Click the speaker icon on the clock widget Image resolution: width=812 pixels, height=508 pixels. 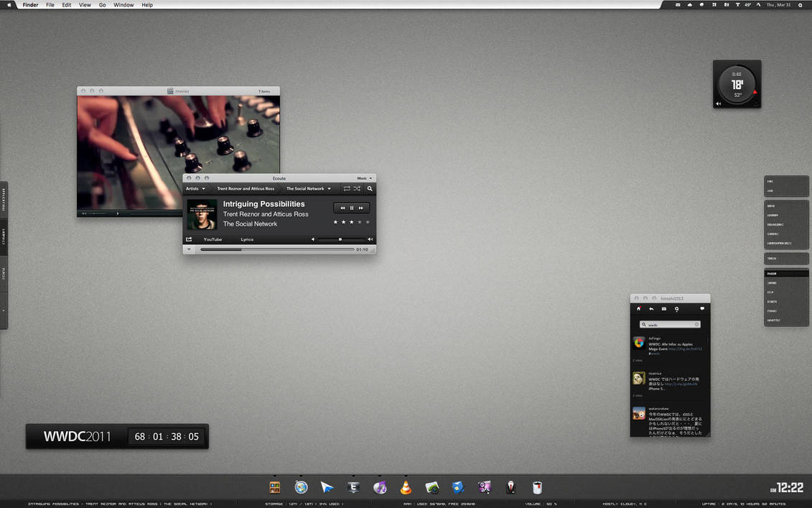point(719,103)
